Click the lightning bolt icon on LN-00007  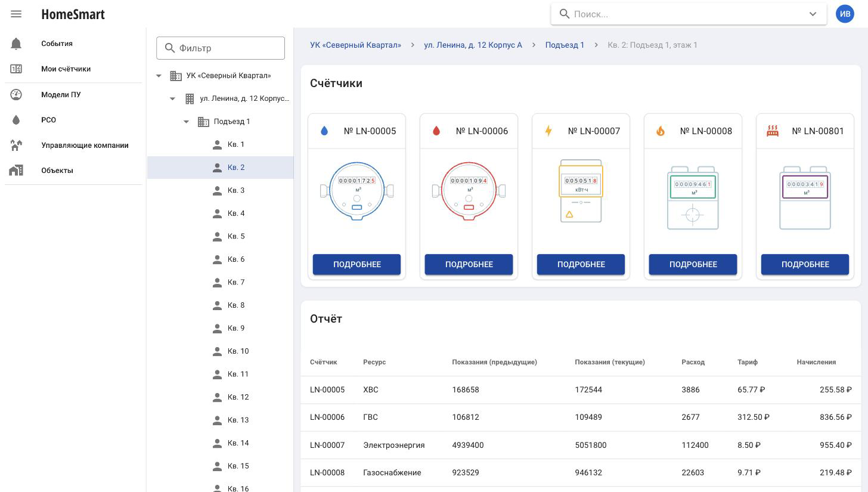(x=548, y=131)
